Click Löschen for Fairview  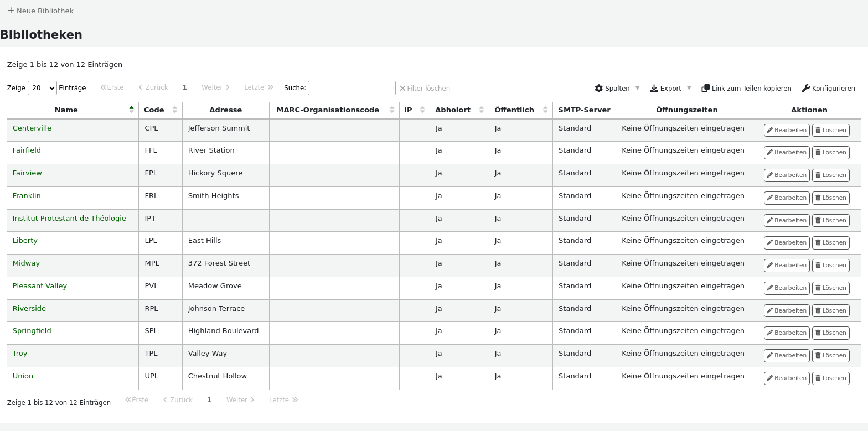(x=830, y=175)
